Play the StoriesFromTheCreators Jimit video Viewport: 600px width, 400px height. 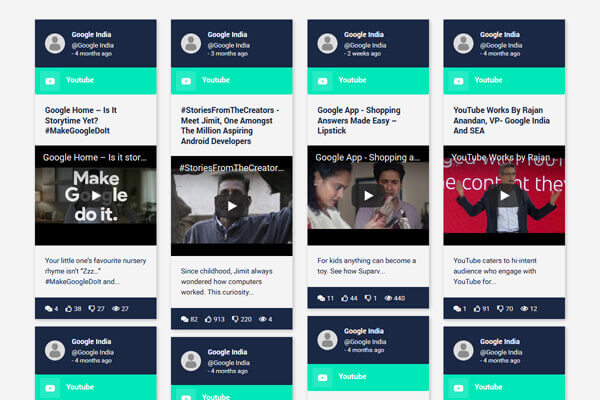232,206
